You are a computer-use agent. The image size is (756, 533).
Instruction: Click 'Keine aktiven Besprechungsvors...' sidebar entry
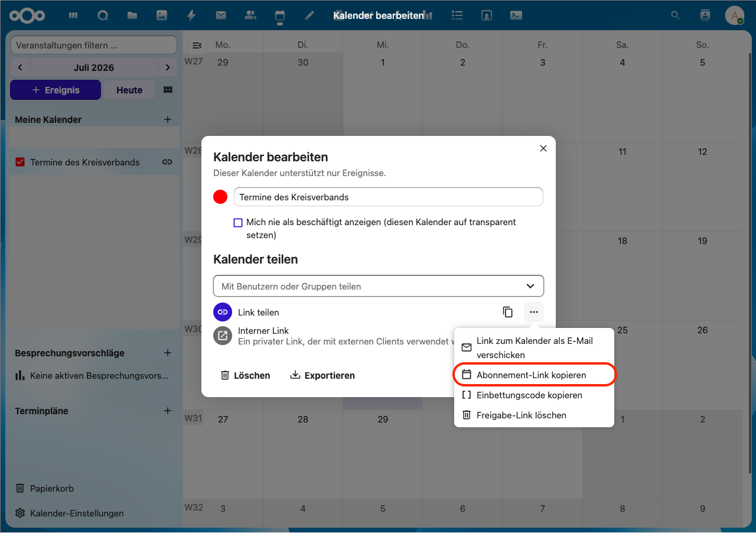pyautogui.click(x=94, y=376)
